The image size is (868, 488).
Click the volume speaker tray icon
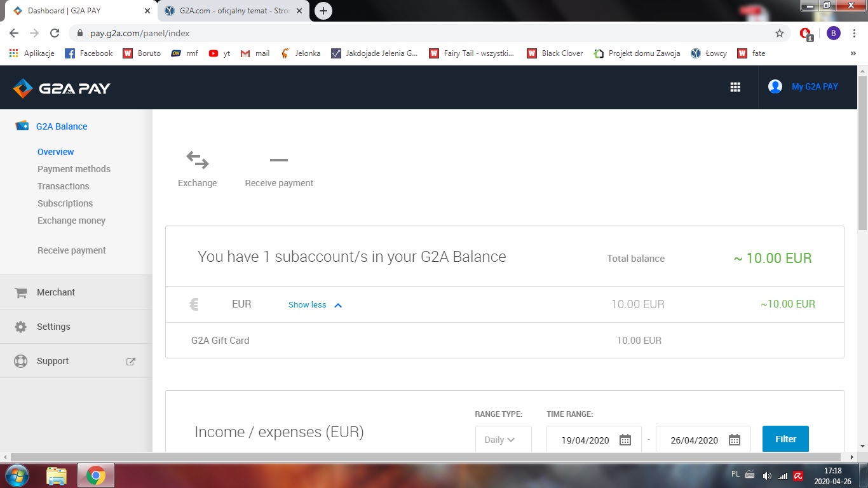[767, 475]
